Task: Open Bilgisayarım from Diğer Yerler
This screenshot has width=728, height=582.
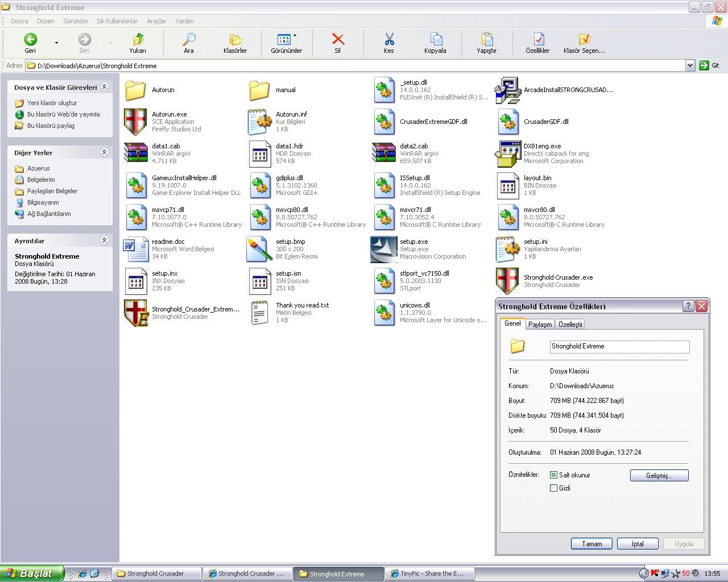Action: pos(43,202)
